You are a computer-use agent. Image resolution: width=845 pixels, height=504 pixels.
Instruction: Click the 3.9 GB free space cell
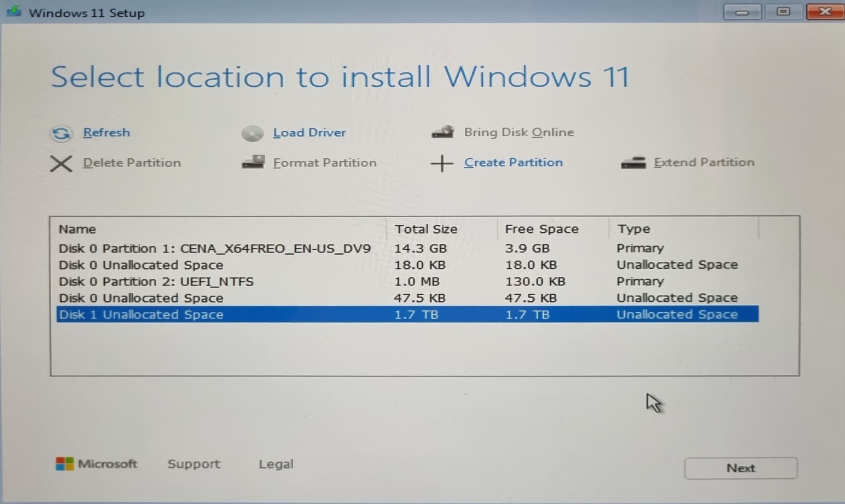527,248
